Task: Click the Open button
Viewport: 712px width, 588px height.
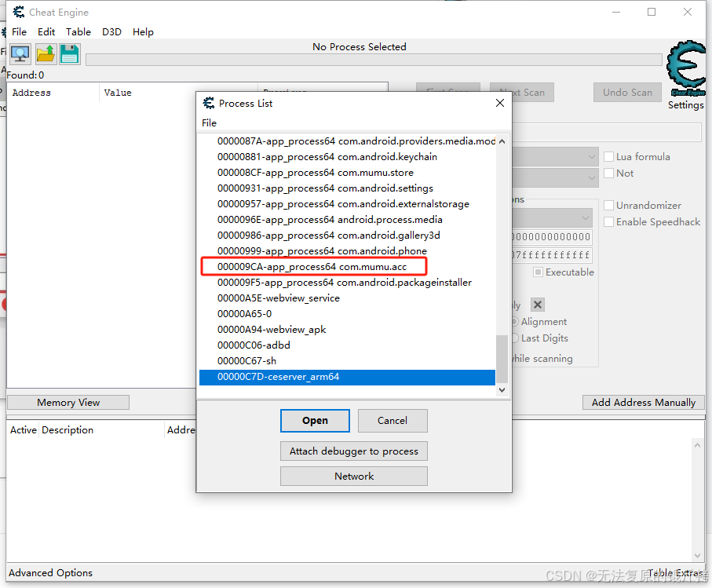Action: 315,421
